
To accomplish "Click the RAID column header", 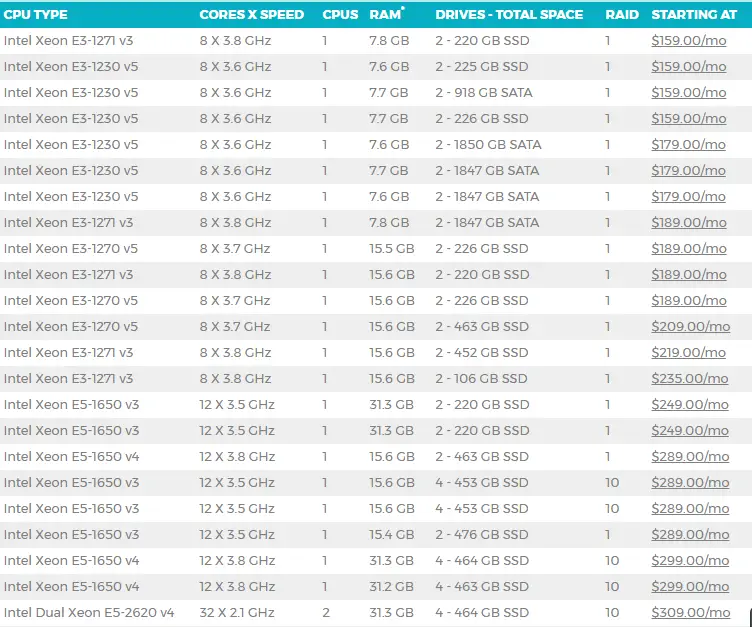I will (622, 14).
